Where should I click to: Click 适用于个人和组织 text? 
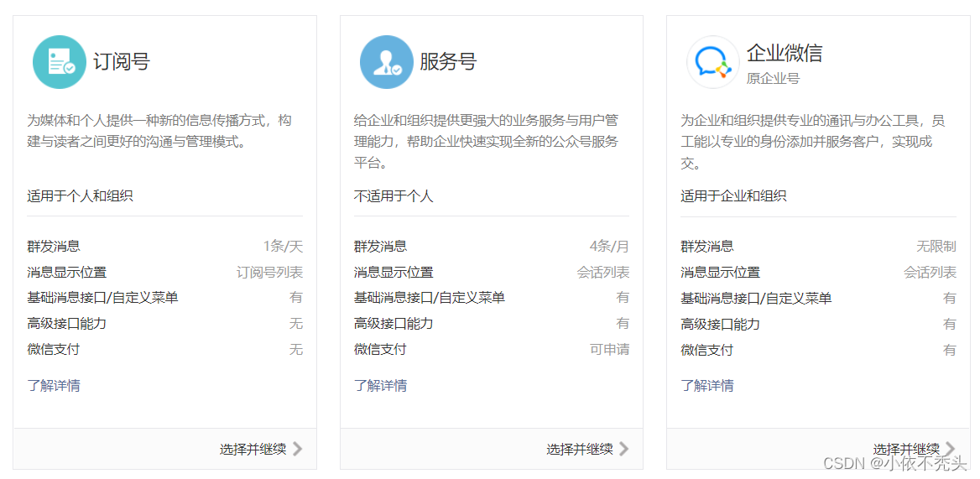coord(80,196)
